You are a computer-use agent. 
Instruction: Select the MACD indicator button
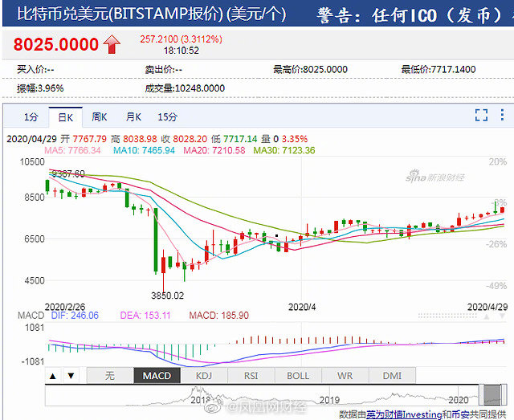click(157, 375)
